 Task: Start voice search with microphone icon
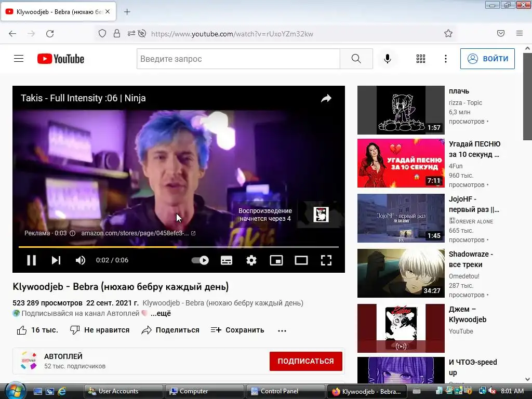tap(387, 59)
